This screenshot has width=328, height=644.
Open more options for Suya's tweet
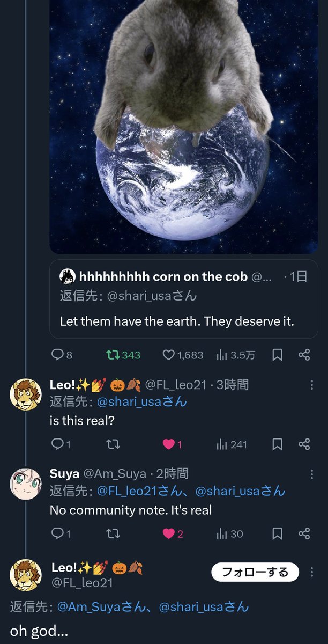(x=312, y=474)
